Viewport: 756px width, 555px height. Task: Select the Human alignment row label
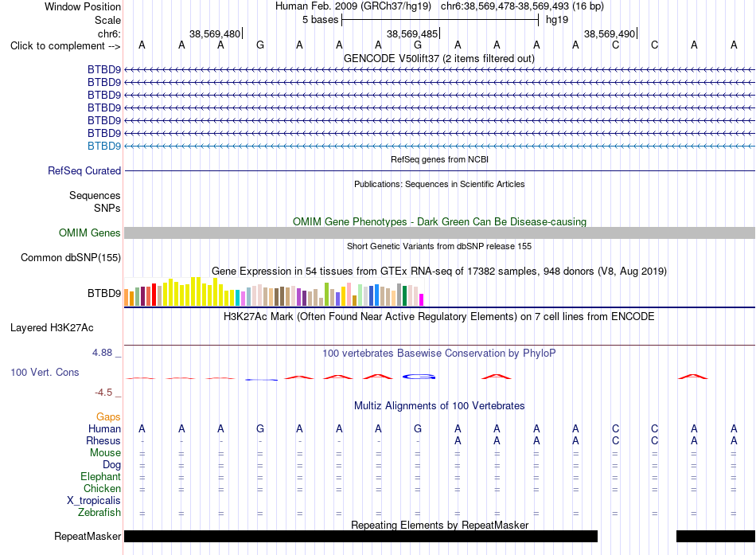click(104, 429)
